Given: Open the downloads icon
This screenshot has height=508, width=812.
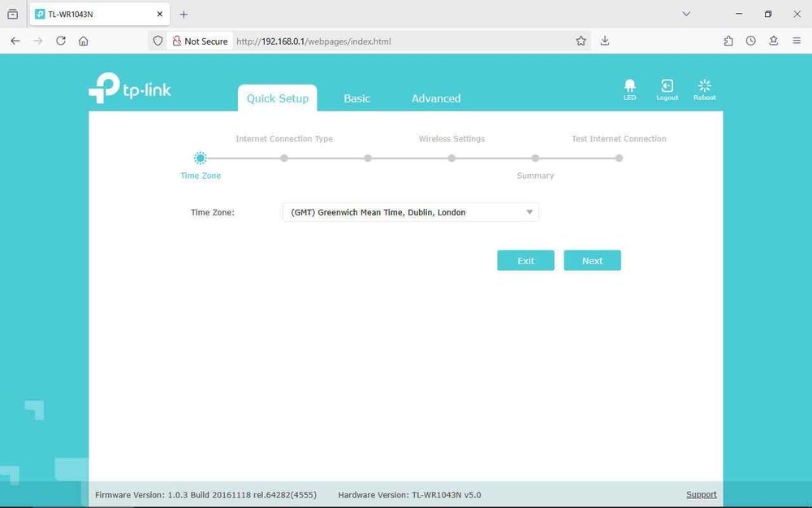Looking at the screenshot, I should (x=605, y=41).
